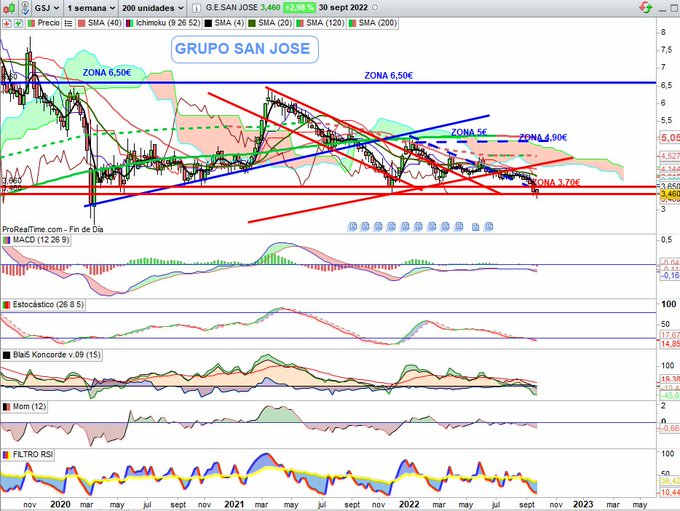The width and height of the screenshot is (680, 511).
Task: Click the FILTRO RSI panel color icon
Action: [7, 455]
